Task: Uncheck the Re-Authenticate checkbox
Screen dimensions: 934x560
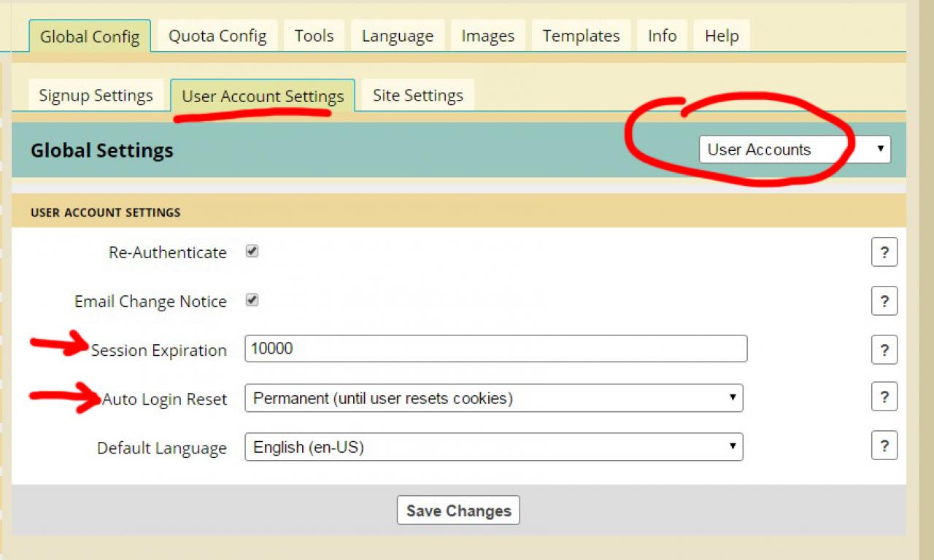Action: (252, 252)
